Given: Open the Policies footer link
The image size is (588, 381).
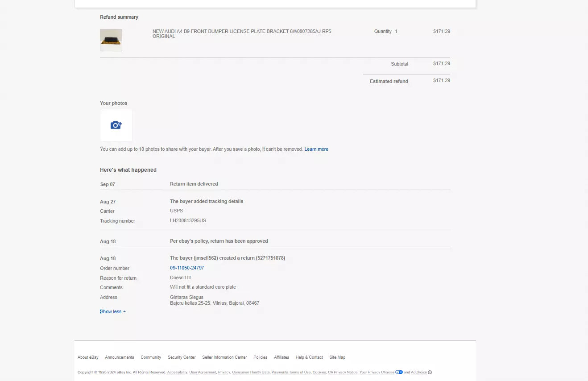Looking at the screenshot, I should [260, 357].
